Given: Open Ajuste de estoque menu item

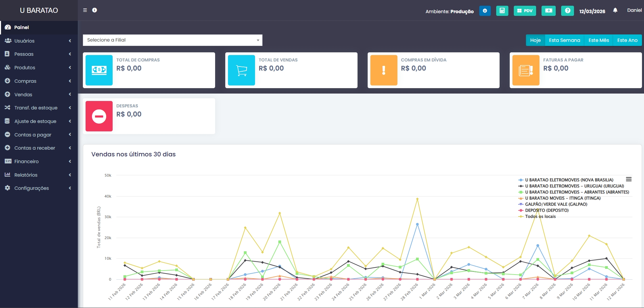Looking at the screenshot, I should tap(39, 121).
